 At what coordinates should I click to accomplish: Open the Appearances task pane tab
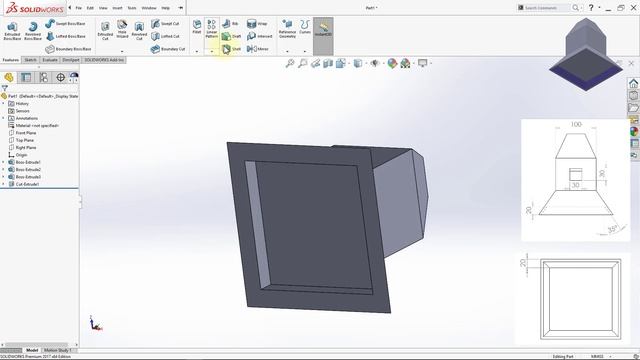pos(633,131)
